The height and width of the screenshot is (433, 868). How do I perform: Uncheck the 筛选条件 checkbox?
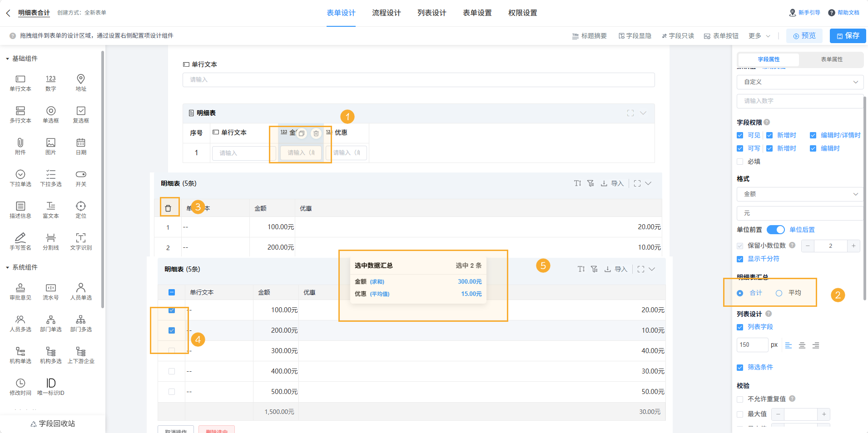click(x=740, y=367)
